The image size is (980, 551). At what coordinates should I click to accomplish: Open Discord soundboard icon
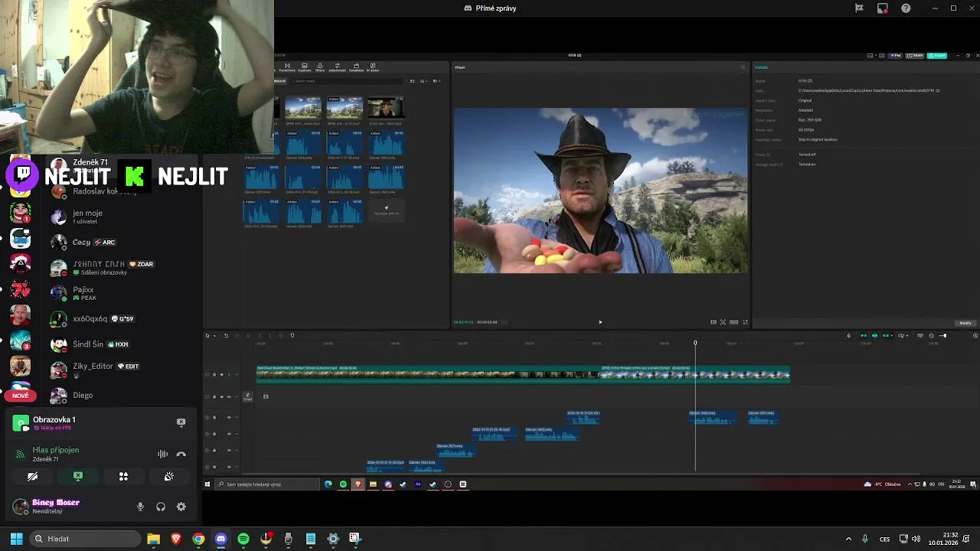(168, 476)
